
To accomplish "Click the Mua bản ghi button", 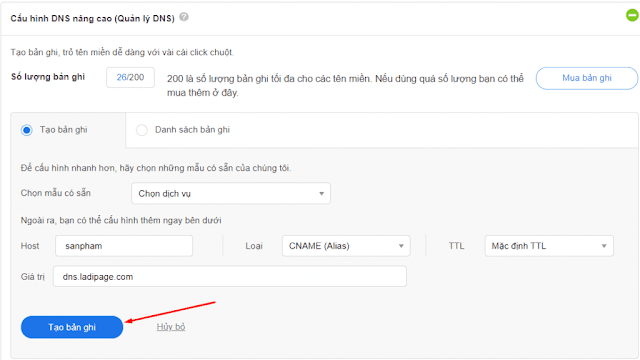I will pyautogui.click(x=587, y=78).
